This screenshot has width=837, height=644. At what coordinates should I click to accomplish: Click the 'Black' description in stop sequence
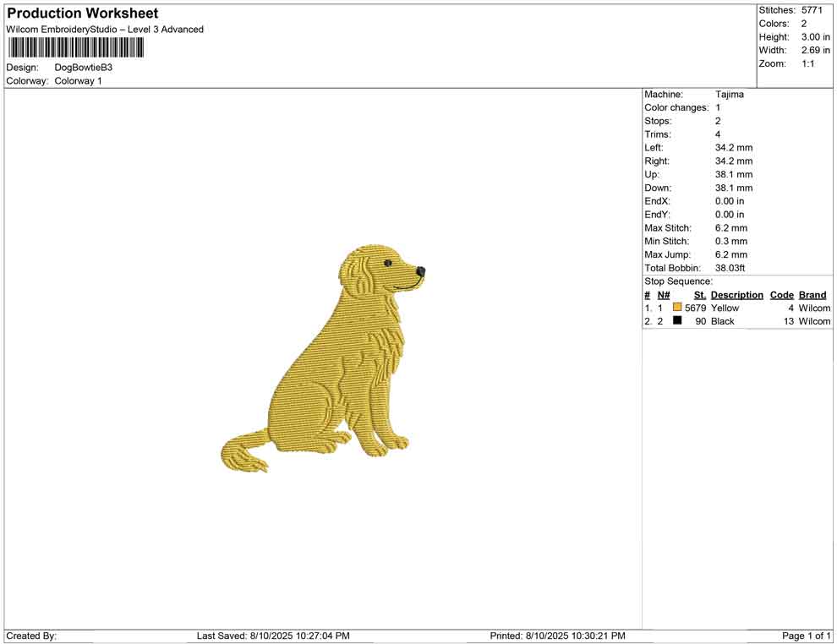723,321
